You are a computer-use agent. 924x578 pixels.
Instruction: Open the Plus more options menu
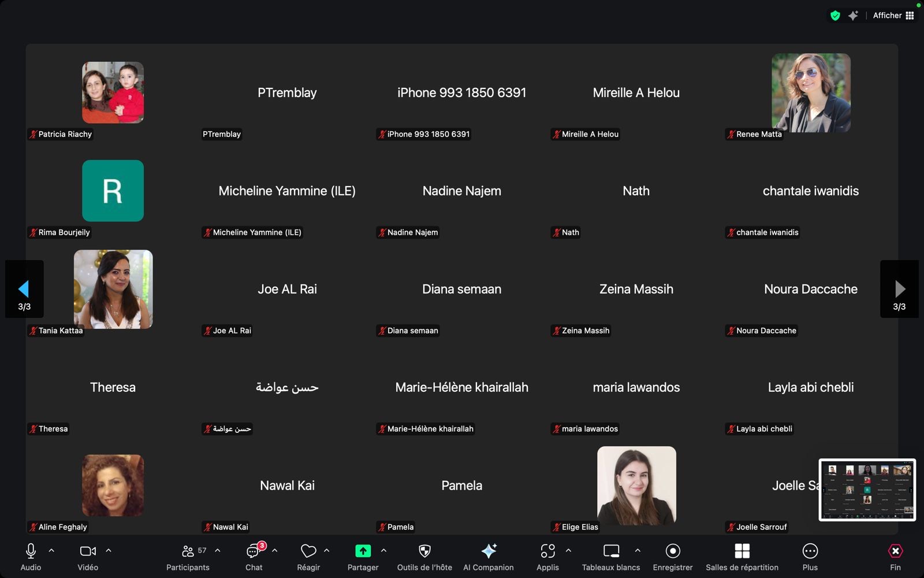[810, 551]
